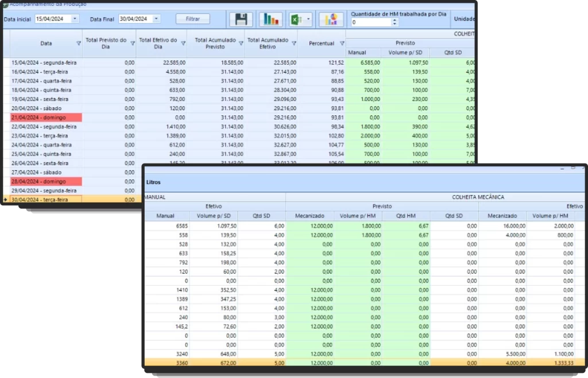Click the Mecanizado column header under Previsto

[x=310, y=216]
